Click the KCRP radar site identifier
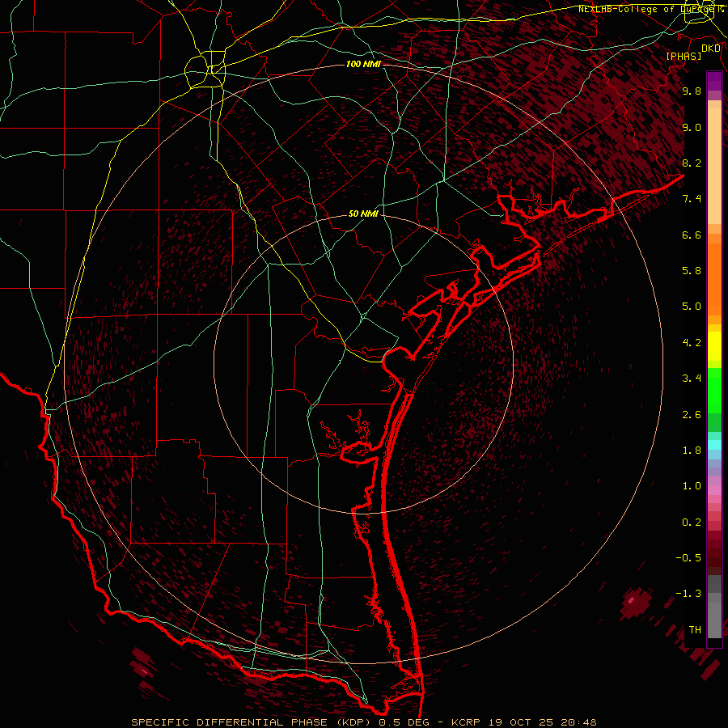Image resolution: width=728 pixels, height=728 pixels. pos(467,722)
